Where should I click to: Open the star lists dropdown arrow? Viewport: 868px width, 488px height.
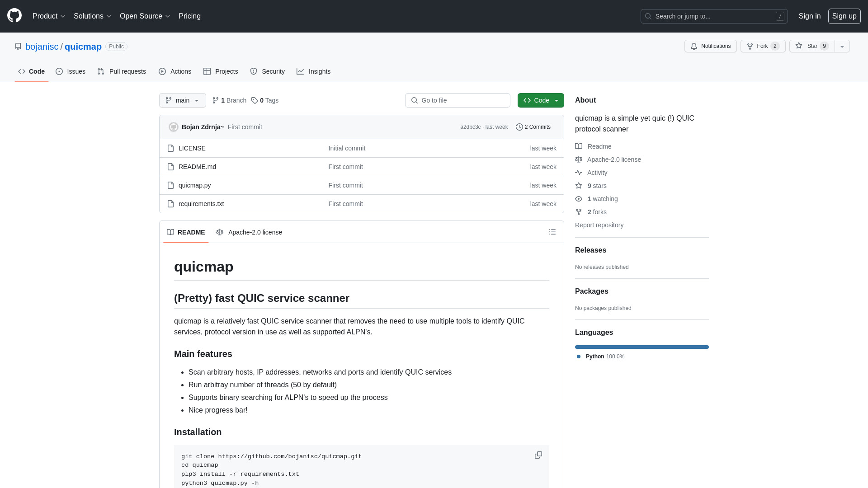(x=842, y=46)
